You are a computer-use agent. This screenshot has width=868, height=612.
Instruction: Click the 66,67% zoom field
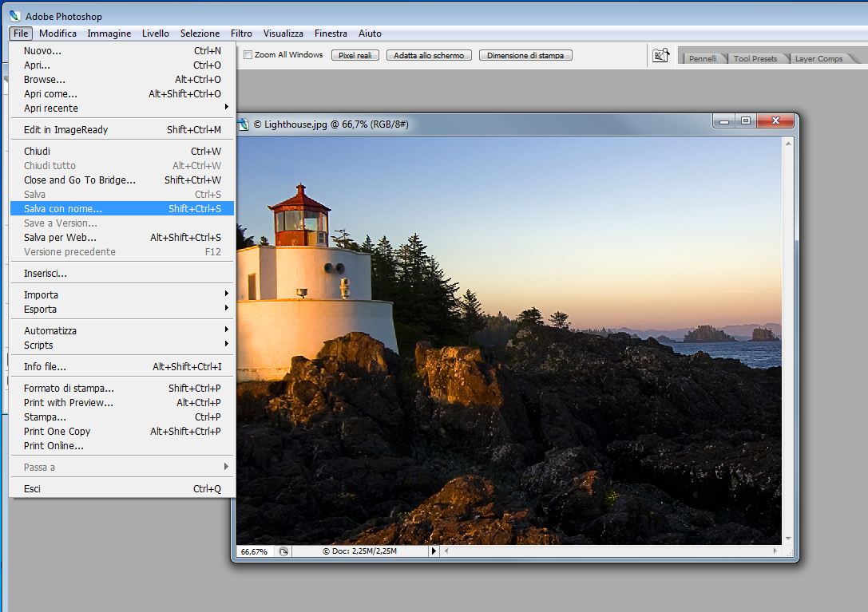coord(254,551)
